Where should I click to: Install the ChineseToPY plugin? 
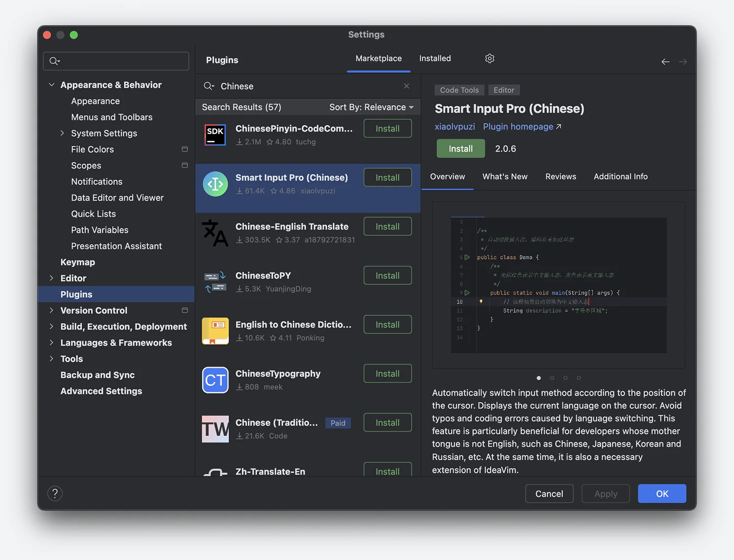click(388, 275)
